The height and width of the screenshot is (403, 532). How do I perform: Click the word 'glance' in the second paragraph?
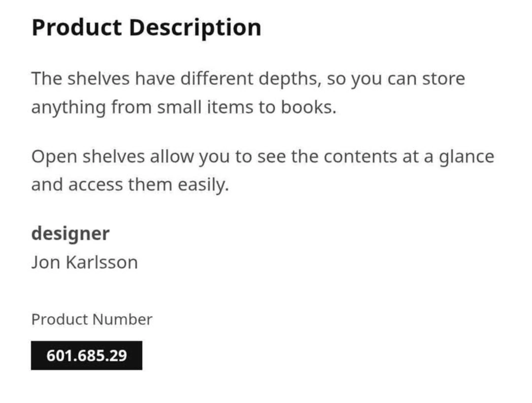tap(466, 157)
